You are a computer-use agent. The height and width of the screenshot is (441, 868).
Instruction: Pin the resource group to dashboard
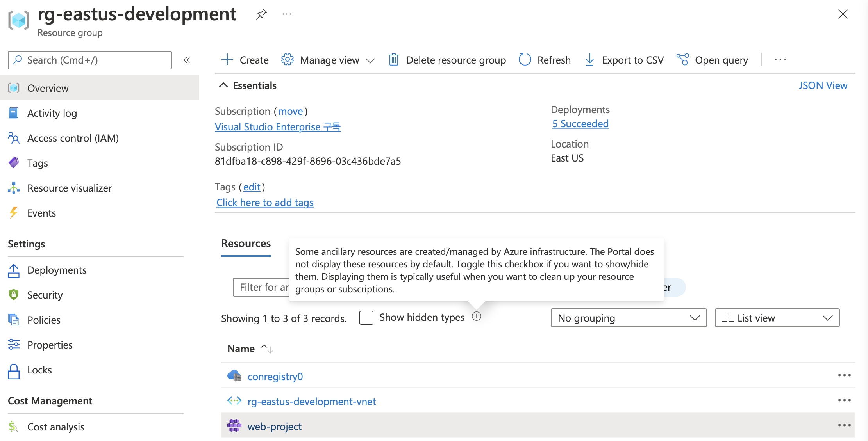[x=261, y=14]
